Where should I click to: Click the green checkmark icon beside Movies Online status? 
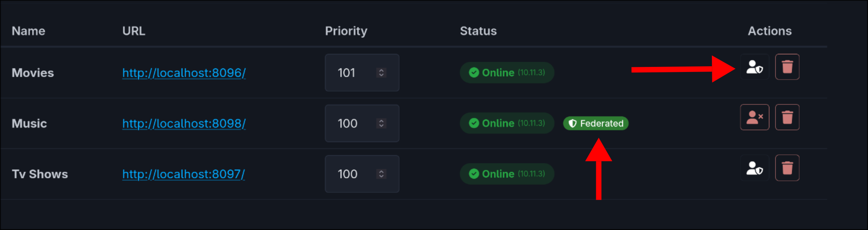[x=474, y=73]
